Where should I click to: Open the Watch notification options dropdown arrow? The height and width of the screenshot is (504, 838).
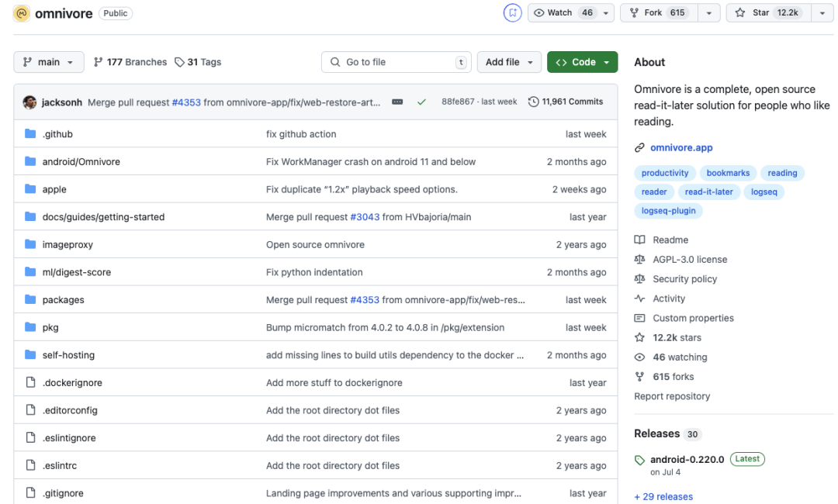tap(606, 13)
